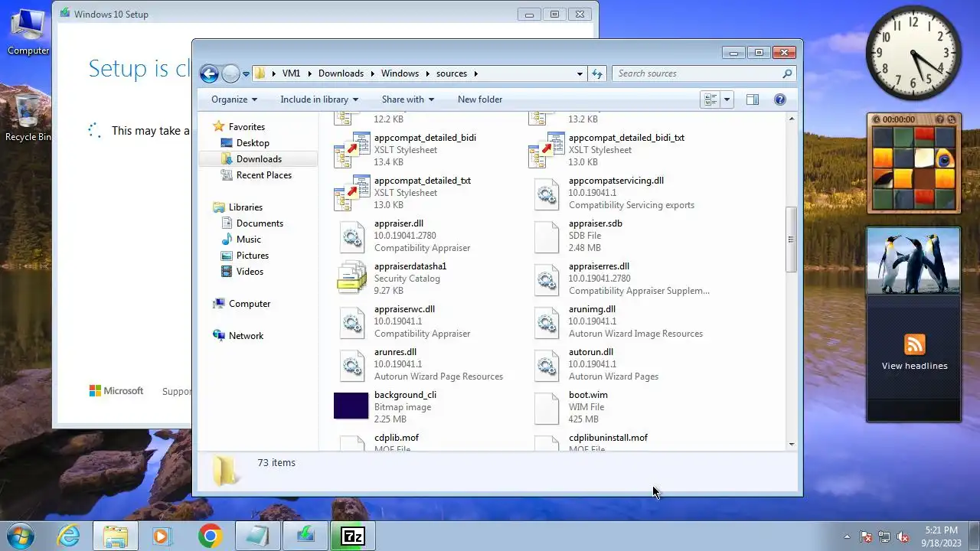Select the appraiserdatasha1 catalog icon
Viewport: 980px width, 551px height.
352,279
